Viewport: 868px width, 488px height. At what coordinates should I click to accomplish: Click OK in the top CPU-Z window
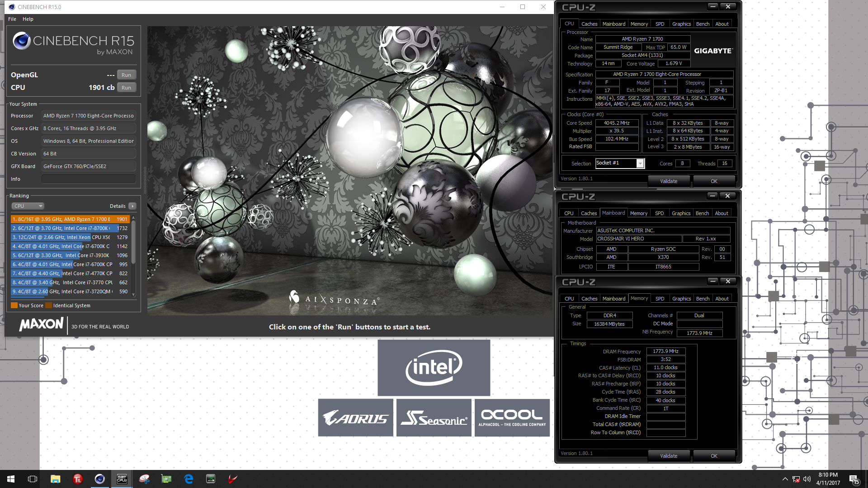714,181
